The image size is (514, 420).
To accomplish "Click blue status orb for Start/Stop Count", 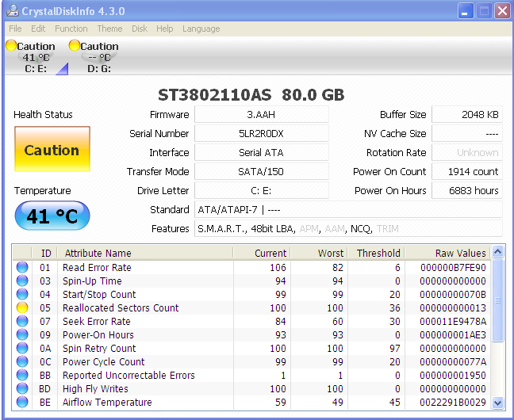I will pos(22,294).
